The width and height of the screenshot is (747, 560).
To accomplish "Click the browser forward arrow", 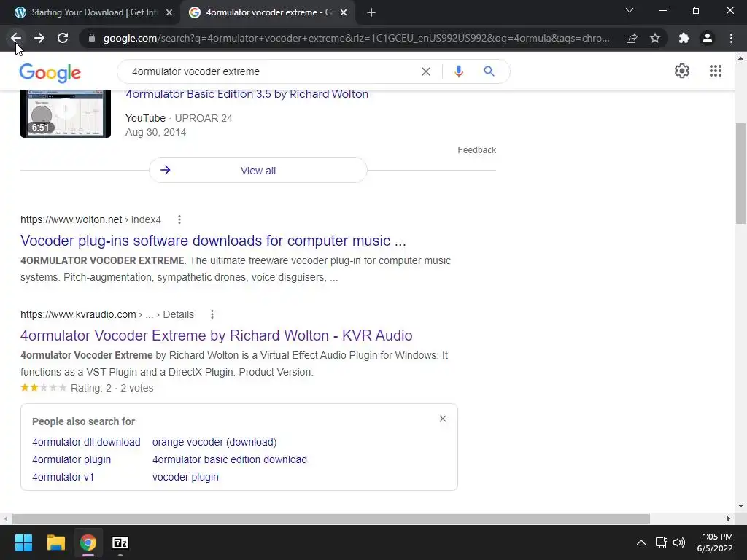I will pos(39,38).
